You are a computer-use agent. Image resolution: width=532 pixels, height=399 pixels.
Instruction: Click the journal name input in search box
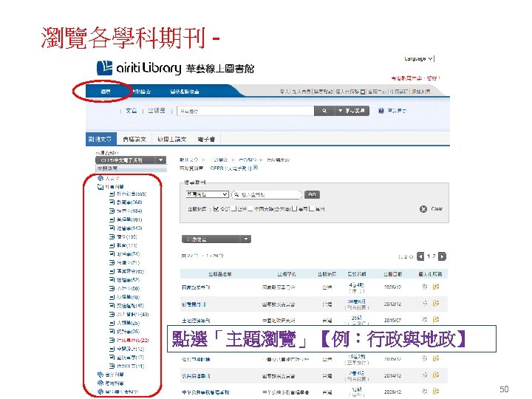pos(267,194)
